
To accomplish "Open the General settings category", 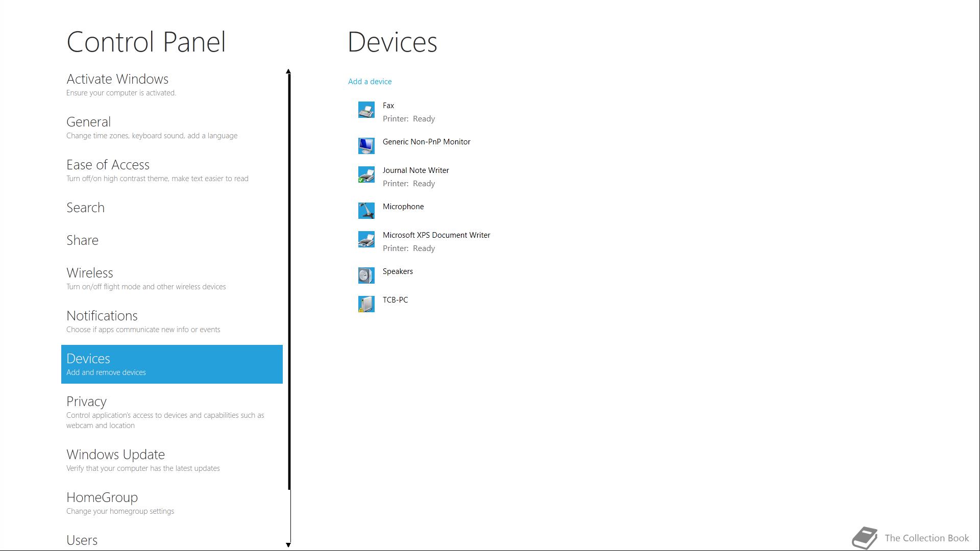I will tap(172, 128).
